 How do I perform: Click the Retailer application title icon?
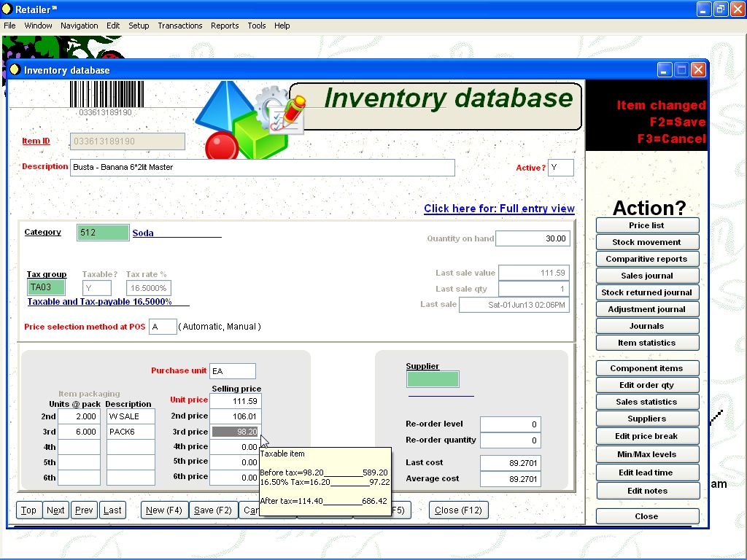(x=7, y=9)
